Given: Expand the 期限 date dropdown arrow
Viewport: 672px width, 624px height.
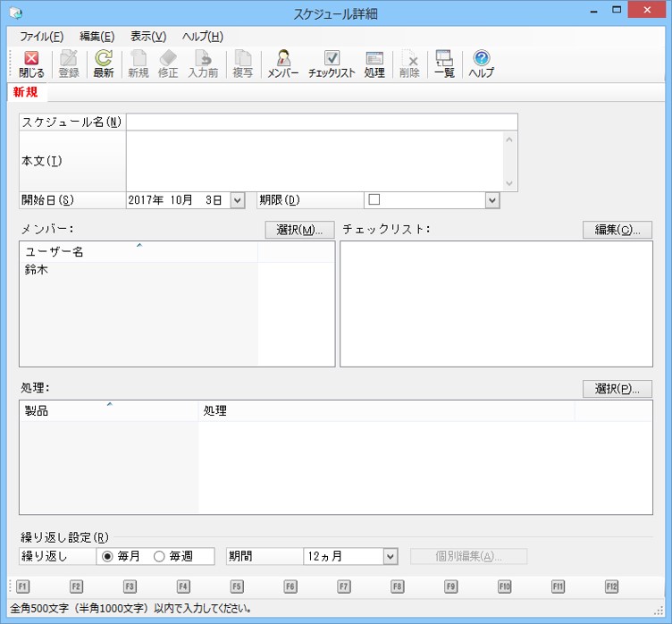Looking at the screenshot, I should click(x=491, y=200).
